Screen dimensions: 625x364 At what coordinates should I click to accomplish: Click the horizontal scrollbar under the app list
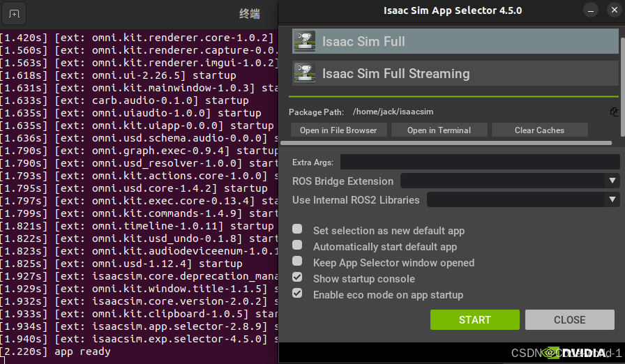point(446,143)
